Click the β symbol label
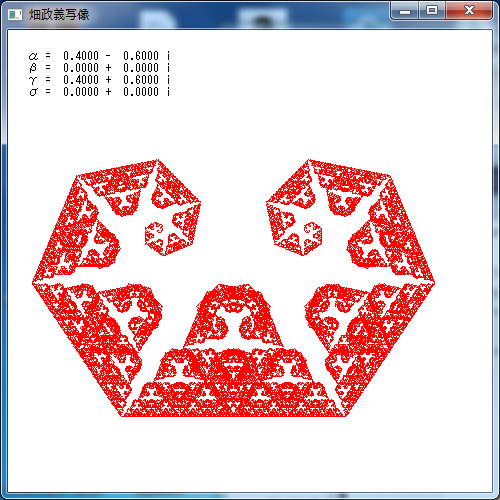The height and width of the screenshot is (500, 500). [x=33, y=68]
